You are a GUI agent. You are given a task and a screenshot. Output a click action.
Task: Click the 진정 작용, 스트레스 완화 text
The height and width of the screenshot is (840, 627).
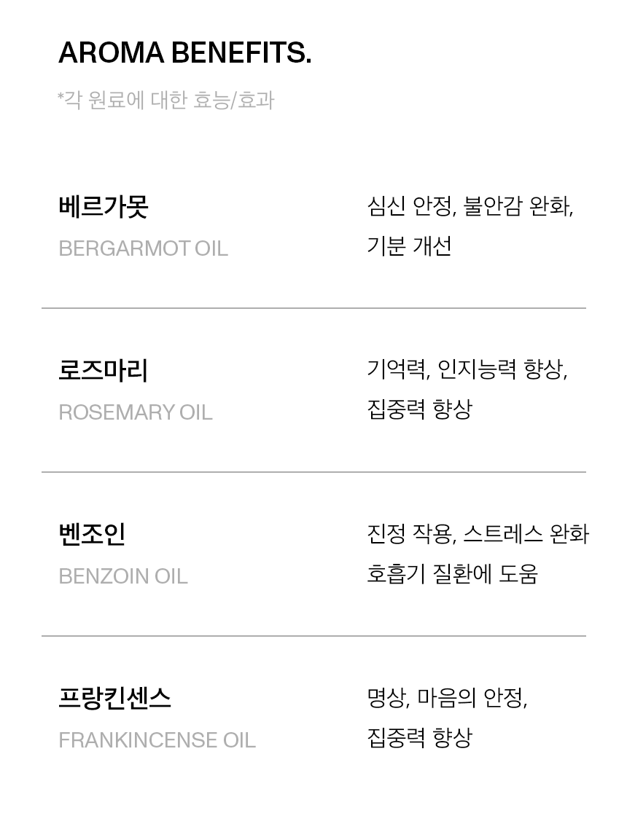click(478, 534)
